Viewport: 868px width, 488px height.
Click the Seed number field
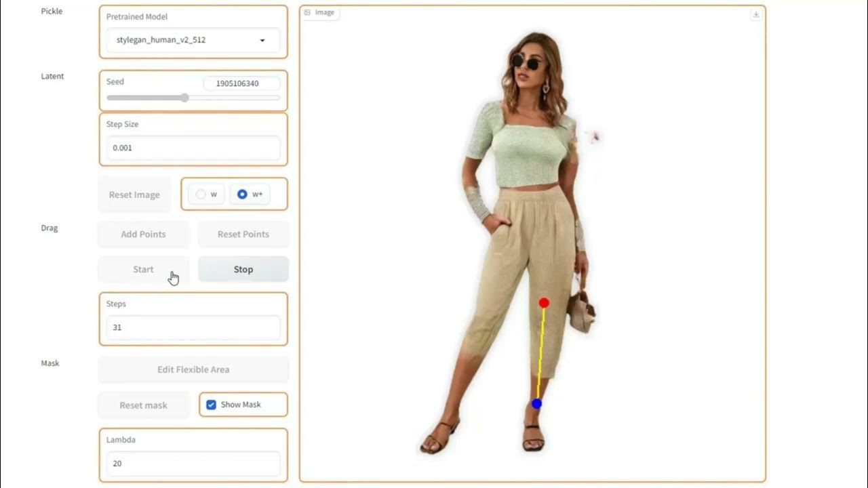[241, 83]
